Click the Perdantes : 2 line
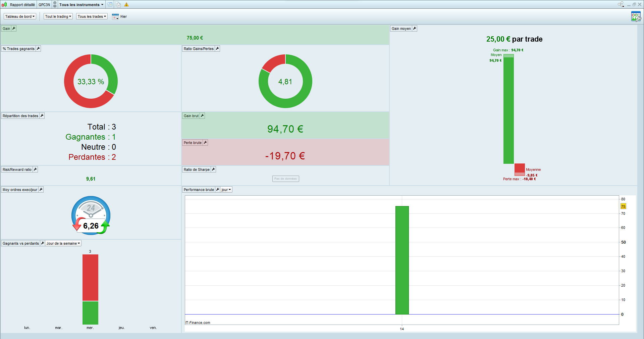The width and height of the screenshot is (644, 339). (92, 157)
